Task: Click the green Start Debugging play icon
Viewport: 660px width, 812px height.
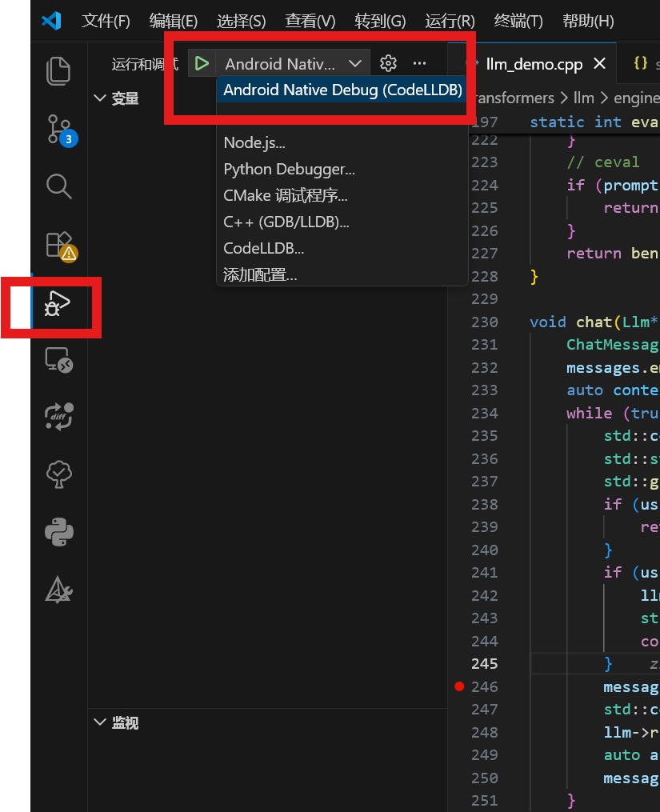Action: pyautogui.click(x=202, y=63)
